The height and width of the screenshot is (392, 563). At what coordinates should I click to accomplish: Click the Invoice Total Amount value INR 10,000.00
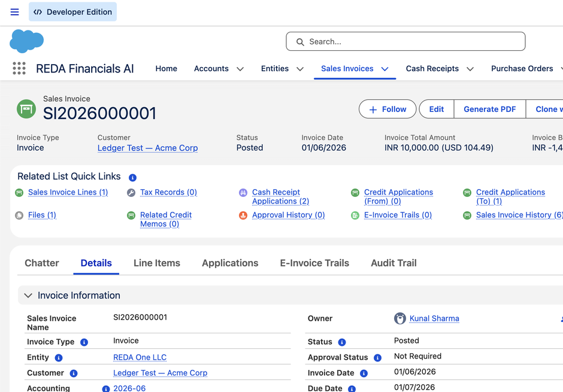point(439,148)
